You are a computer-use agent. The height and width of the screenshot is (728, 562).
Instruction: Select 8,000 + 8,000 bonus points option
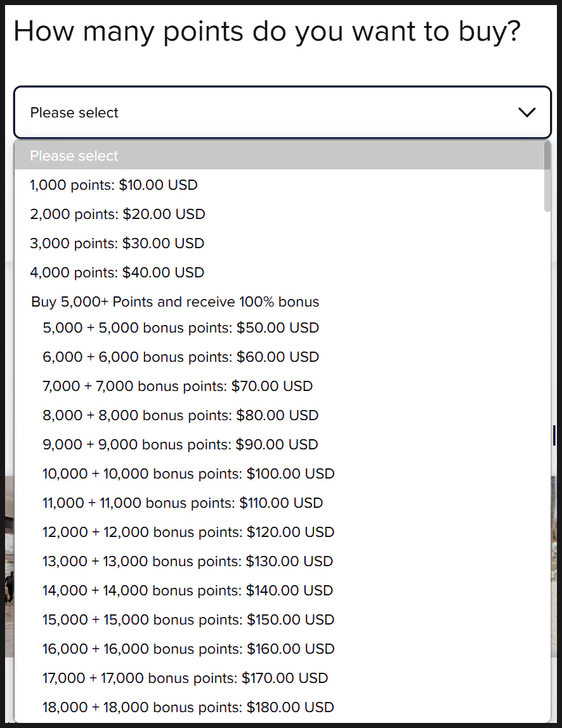pyautogui.click(x=181, y=416)
